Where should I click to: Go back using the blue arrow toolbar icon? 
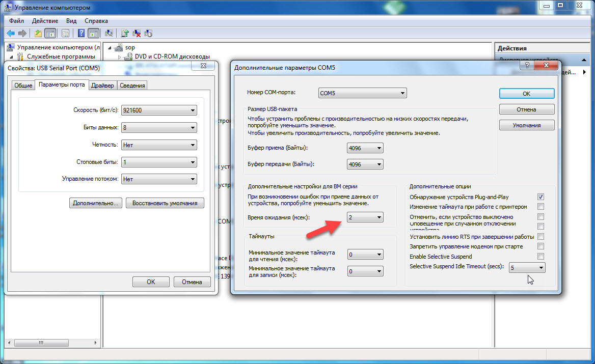pos(11,34)
